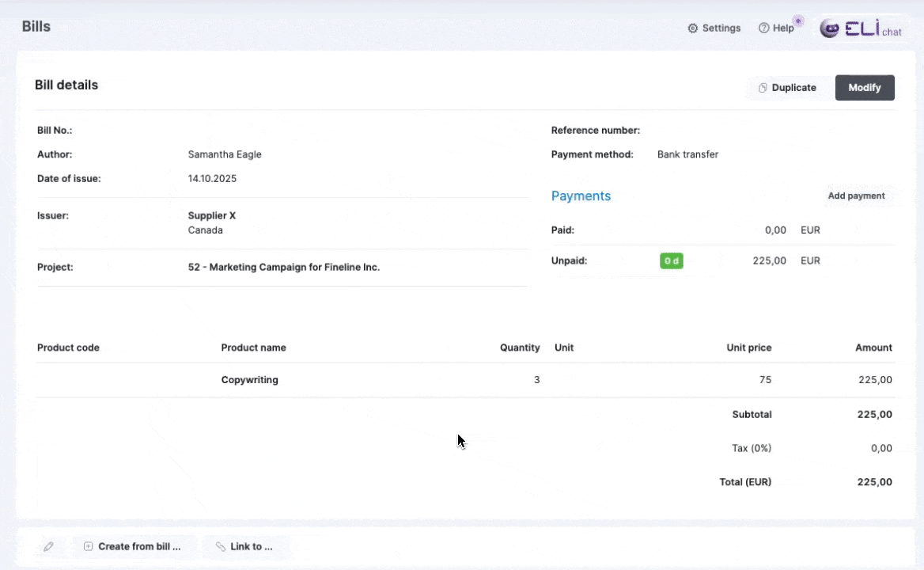The width and height of the screenshot is (924, 570).
Task: Click the copy icon on Duplicate
Action: pos(763,88)
